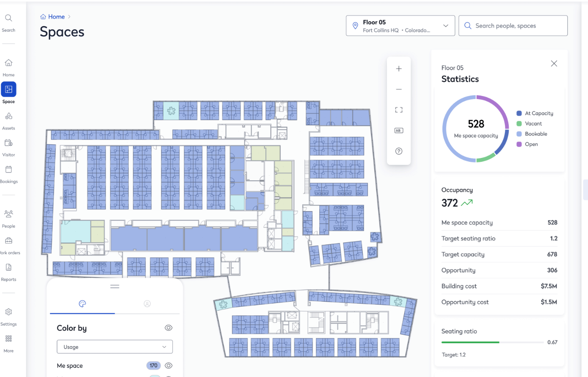This screenshot has width=588, height=377.
Task: Click the home icon in breadcrumb
Action: [43, 17]
